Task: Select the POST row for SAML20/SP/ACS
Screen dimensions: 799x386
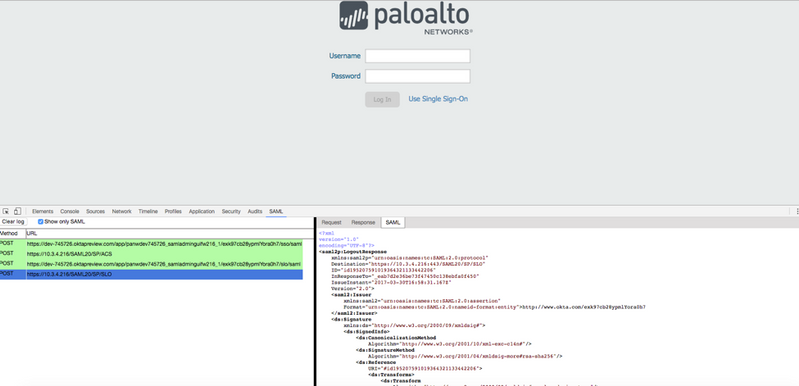Action: (151, 254)
